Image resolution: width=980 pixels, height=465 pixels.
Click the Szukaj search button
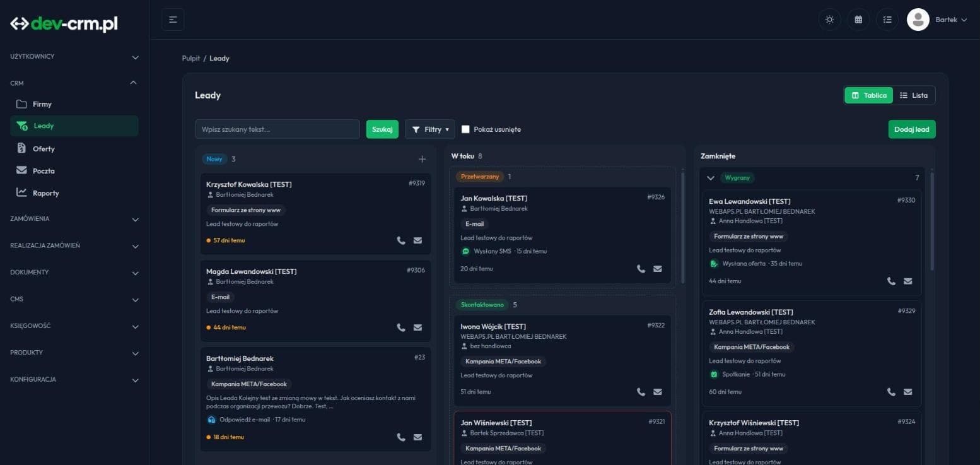tap(382, 129)
